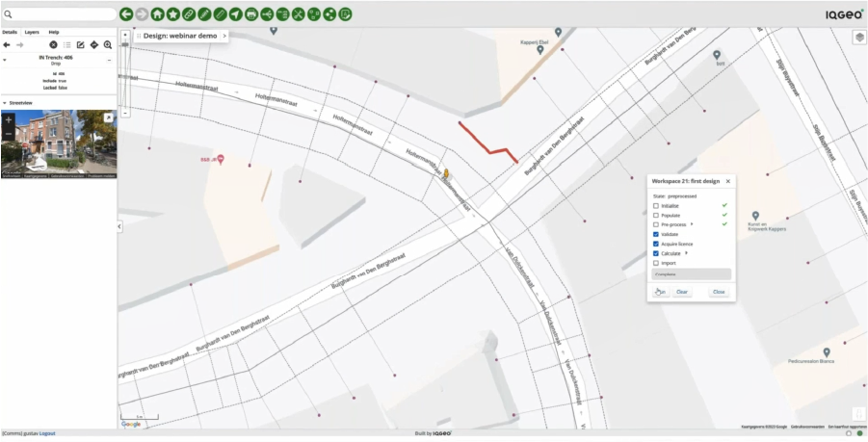Click the B&B pink map marker
Screen dimensions: 868x442
coord(221,159)
